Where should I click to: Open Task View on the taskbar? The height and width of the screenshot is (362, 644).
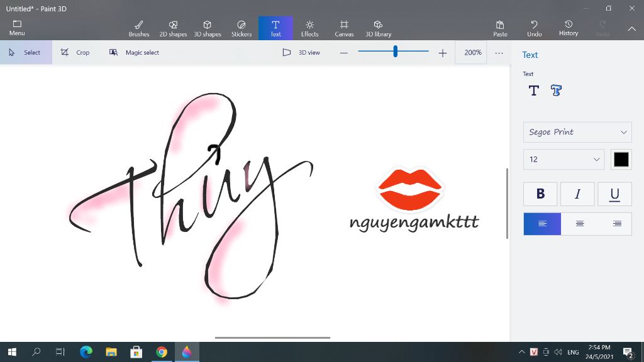coord(60,352)
